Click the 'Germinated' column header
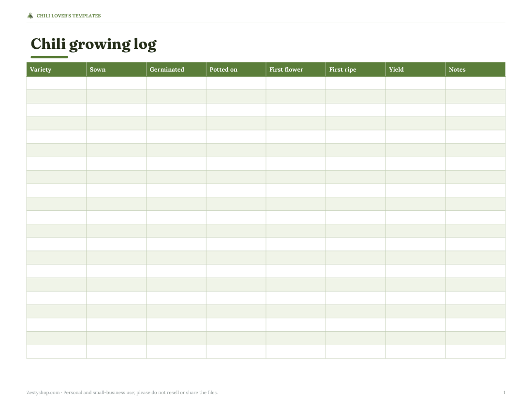The height and width of the screenshot is (411, 532). (x=176, y=70)
